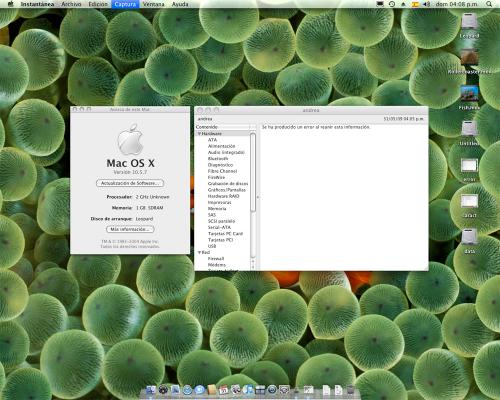Collapse the Red network section triangle

click(x=199, y=253)
